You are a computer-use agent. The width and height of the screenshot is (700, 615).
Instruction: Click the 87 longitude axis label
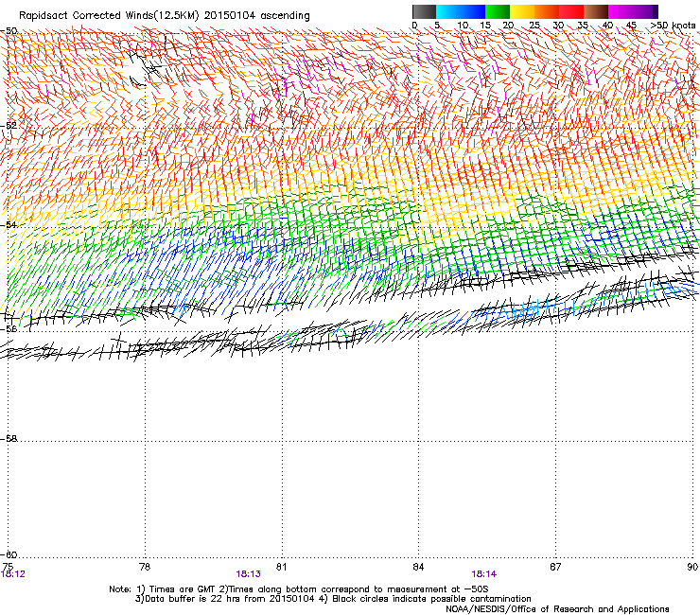[x=555, y=567]
